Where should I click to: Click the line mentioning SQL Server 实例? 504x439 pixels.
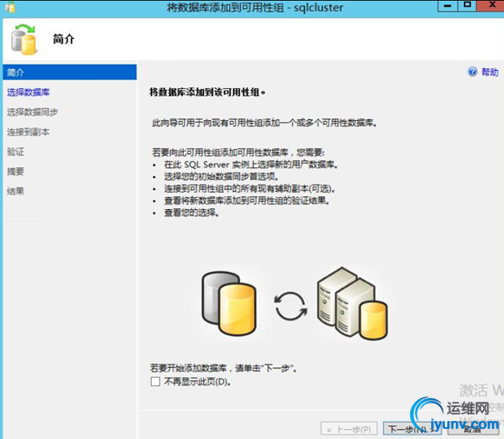[x=251, y=165]
